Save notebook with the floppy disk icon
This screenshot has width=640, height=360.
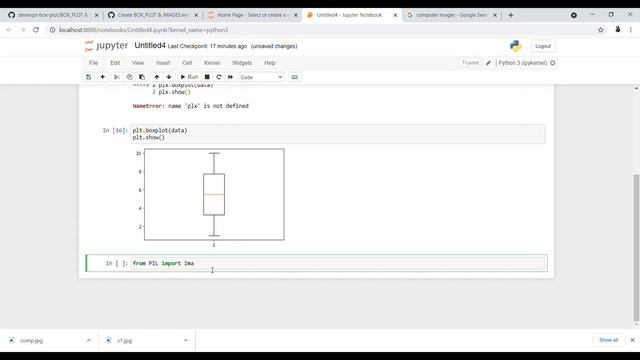pos(89,77)
